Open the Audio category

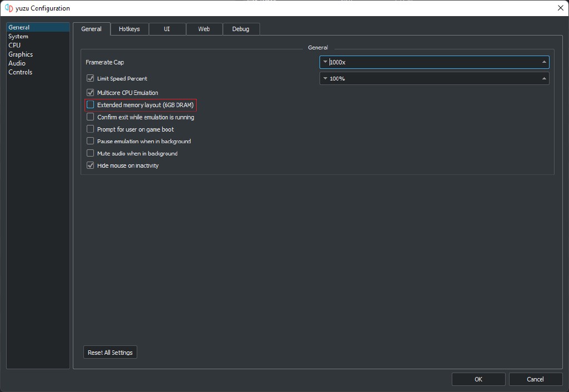point(38,63)
